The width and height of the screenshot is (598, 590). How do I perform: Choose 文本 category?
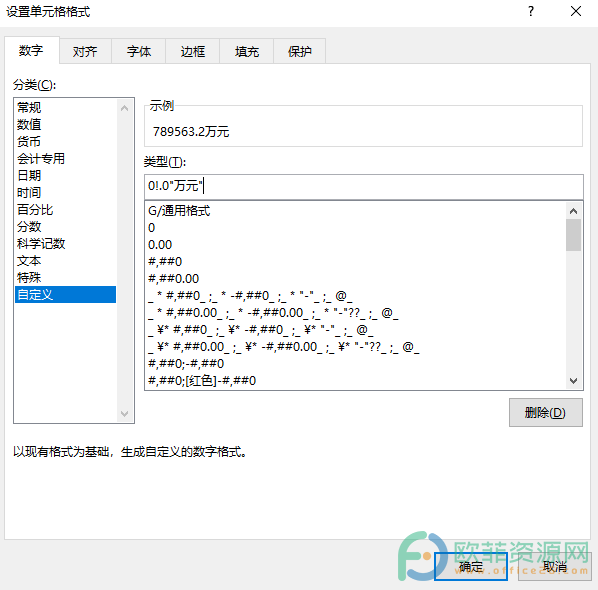(x=66, y=260)
